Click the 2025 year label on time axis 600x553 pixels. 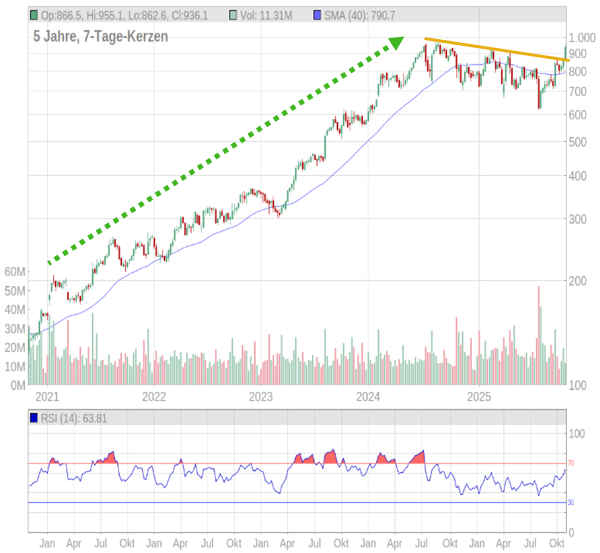tap(478, 396)
